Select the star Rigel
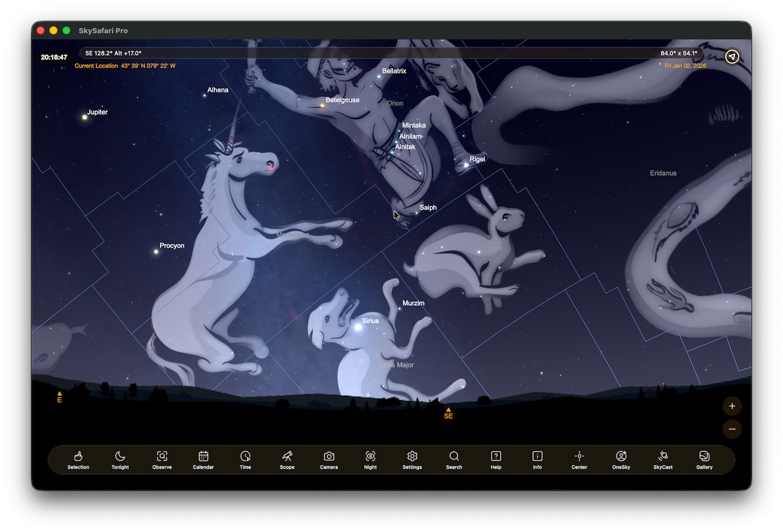The width and height of the screenshot is (783, 532). pos(466,165)
